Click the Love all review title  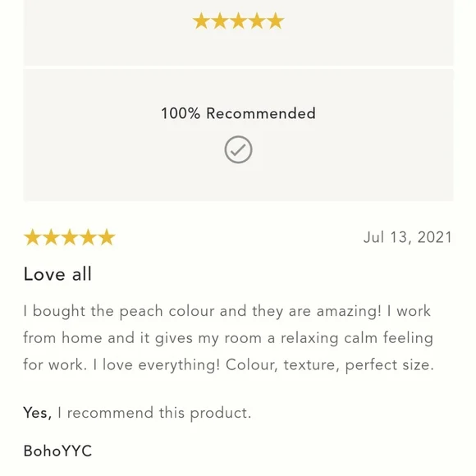tap(57, 274)
